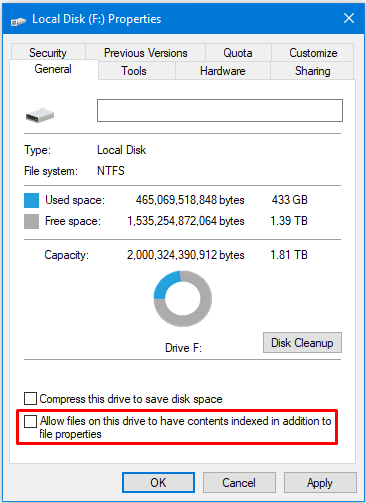
Task: Click the Apply button
Action: pyautogui.click(x=320, y=482)
